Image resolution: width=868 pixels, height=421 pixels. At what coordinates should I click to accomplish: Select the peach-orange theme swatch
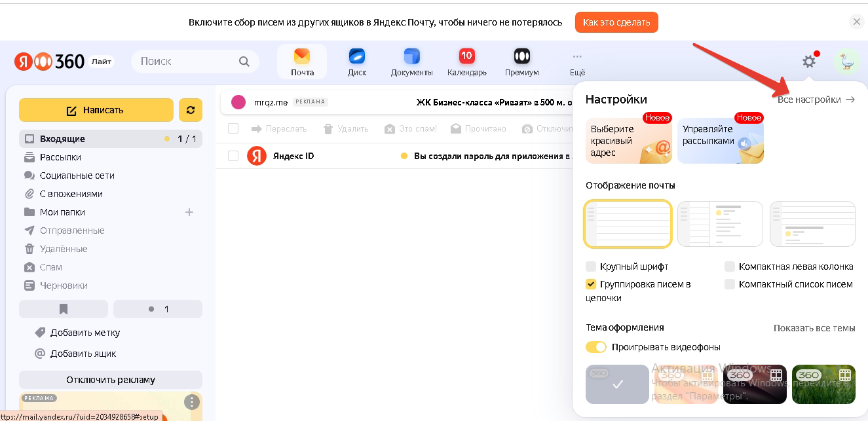685,384
